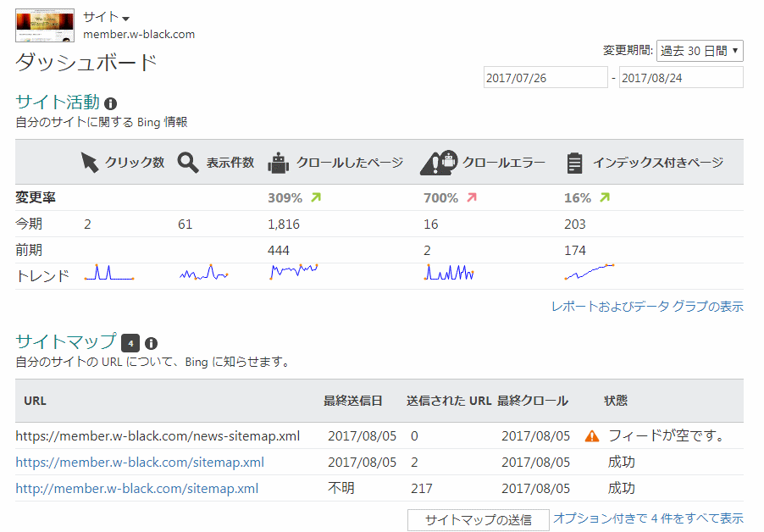Image resolution: width=764 pixels, height=532 pixels.
Task: Click the 174 previous indexed pages value
Action: 575,251
